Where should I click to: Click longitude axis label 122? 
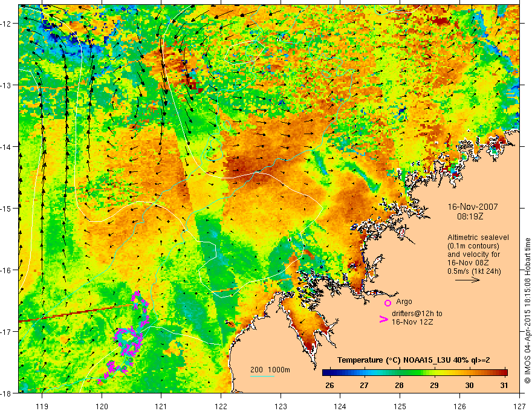tap(221, 406)
